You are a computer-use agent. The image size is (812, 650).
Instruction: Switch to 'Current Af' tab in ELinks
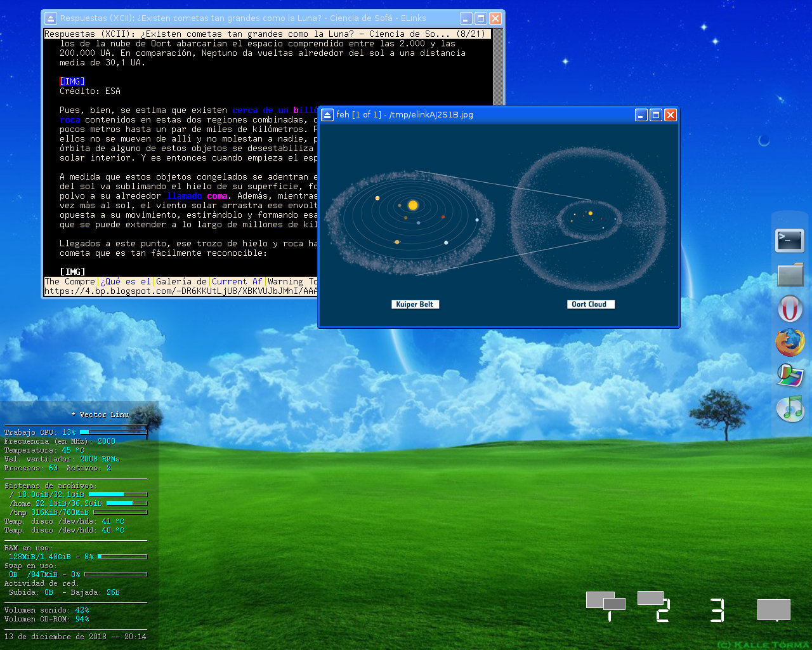pyautogui.click(x=237, y=282)
